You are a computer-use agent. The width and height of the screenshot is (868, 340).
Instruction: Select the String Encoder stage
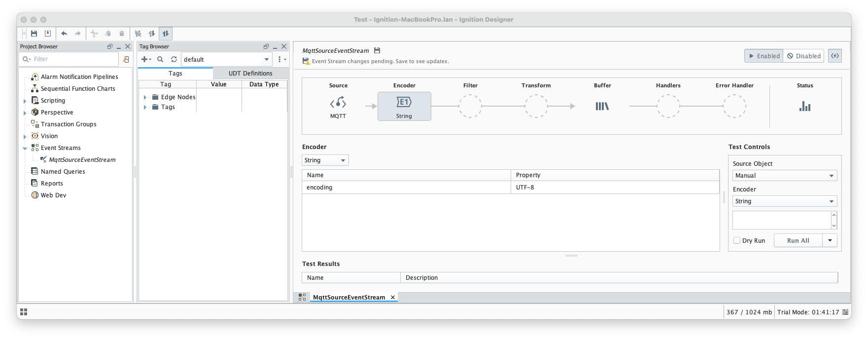[x=404, y=106]
